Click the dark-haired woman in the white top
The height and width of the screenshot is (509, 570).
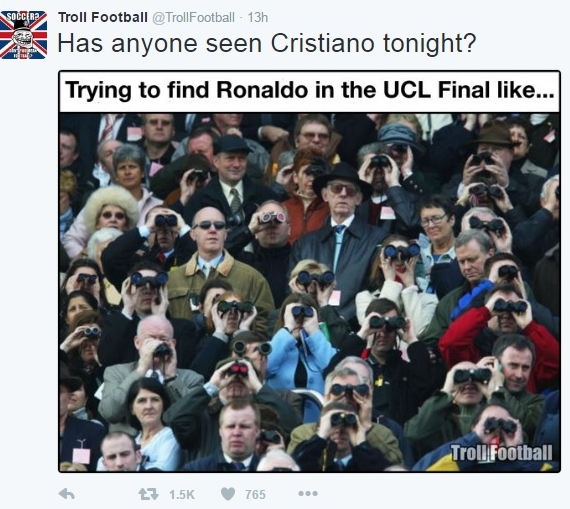[x=149, y=422]
